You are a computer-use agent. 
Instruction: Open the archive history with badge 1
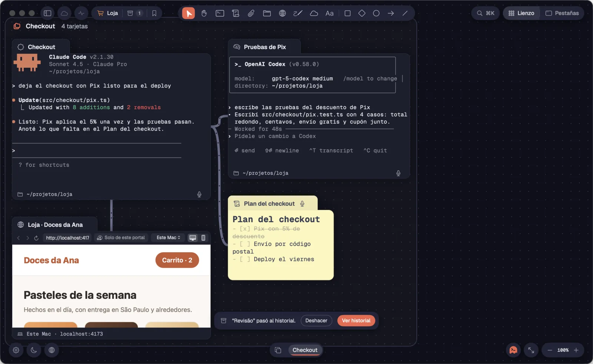point(135,13)
